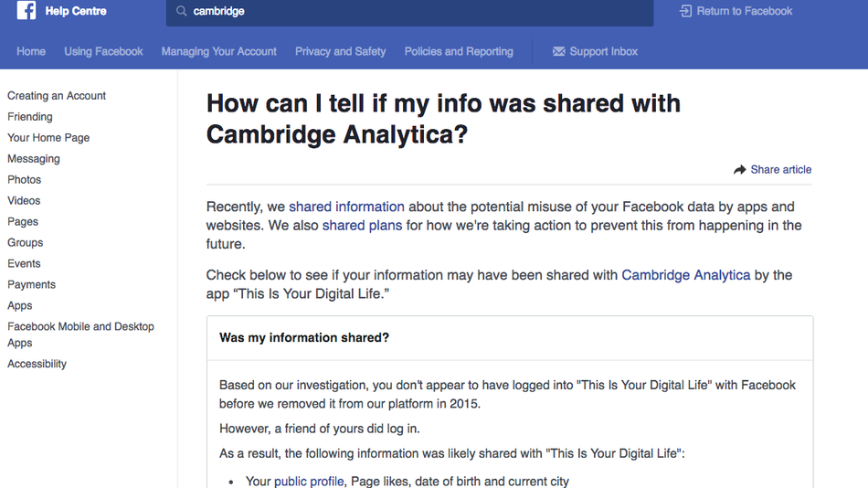Follow the shared information link
The height and width of the screenshot is (488, 868).
346,207
